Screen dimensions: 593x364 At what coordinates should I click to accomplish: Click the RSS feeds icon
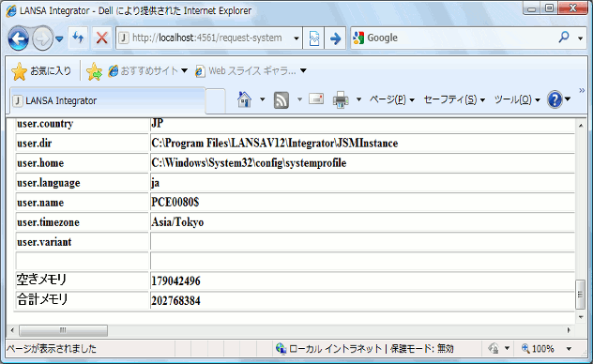(281, 99)
